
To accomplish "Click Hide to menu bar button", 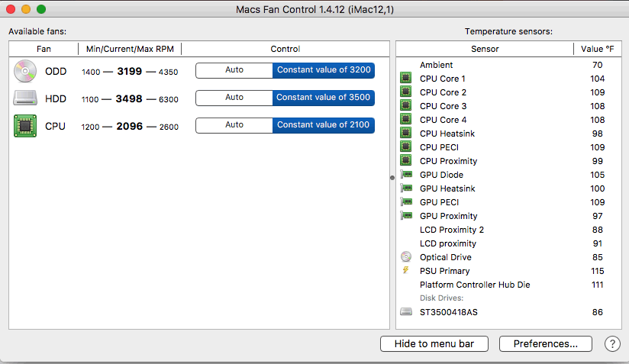I will pos(434,344).
